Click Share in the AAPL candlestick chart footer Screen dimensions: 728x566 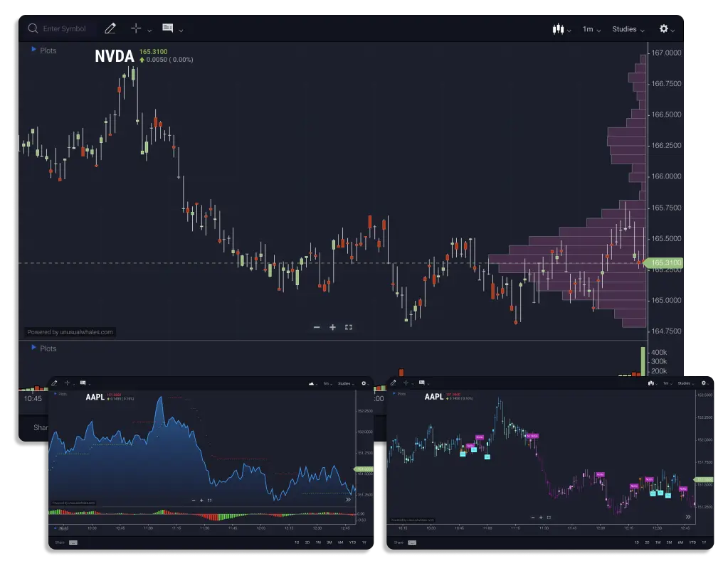399,543
